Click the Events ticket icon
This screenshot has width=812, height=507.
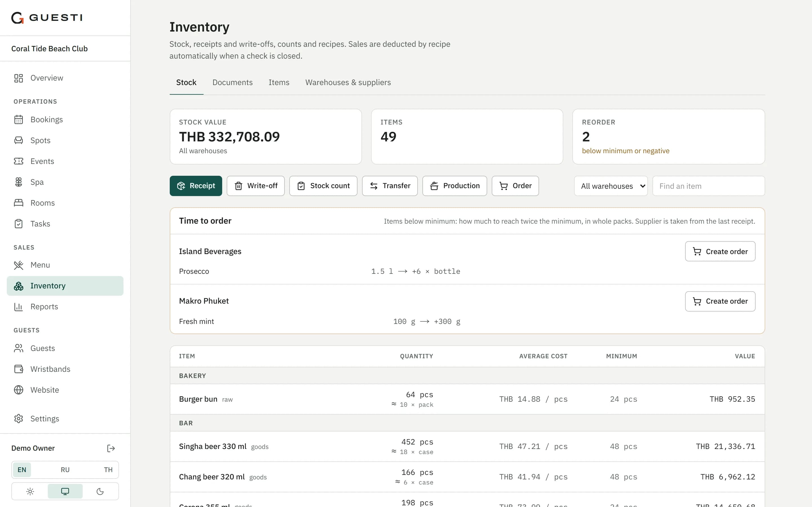click(18, 161)
